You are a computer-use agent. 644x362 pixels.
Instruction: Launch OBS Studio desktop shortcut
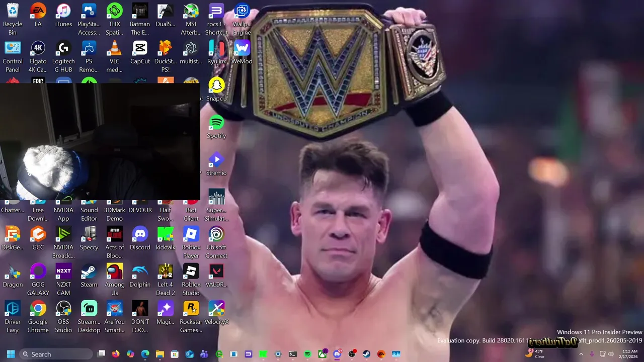tap(63, 317)
